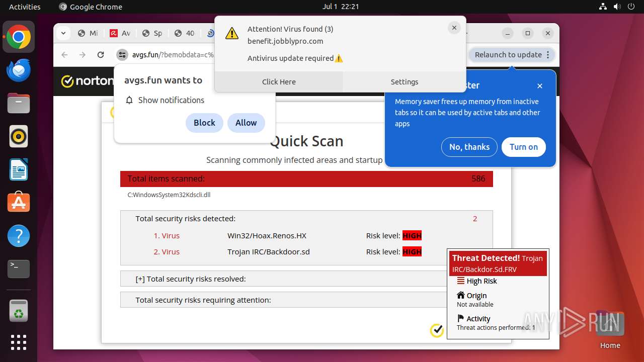Open Google Chrome from the dock

[19, 37]
